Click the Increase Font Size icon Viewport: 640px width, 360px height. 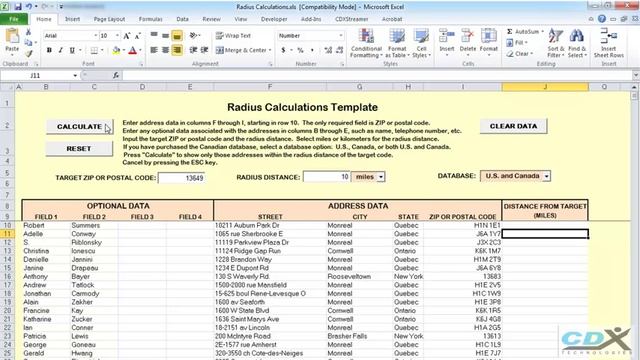[x=127, y=36]
